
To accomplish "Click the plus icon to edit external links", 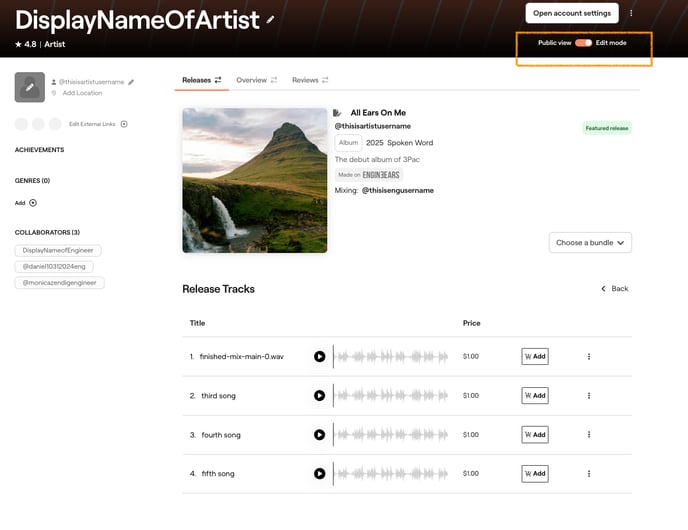I will tap(124, 124).
